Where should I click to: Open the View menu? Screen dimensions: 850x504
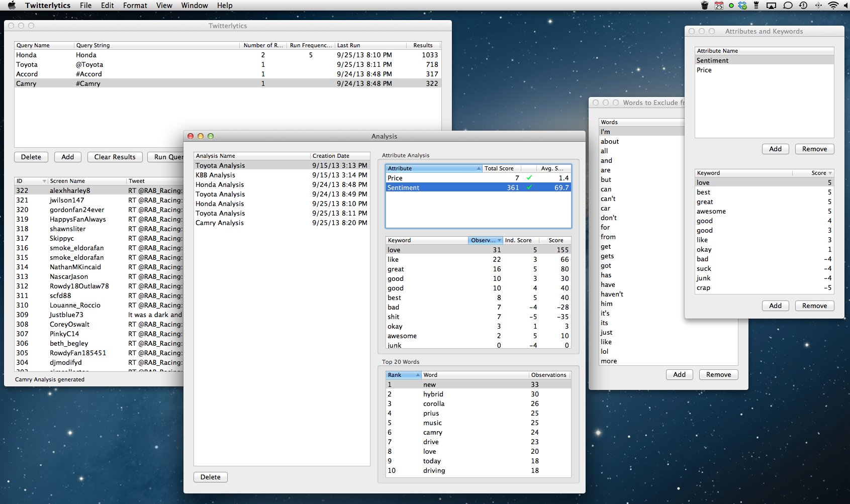pyautogui.click(x=164, y=6)
